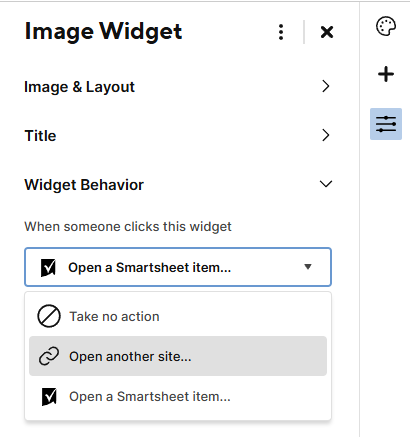Click the chain link icon in list
The height and width of the screenshot is (437, 410).
[49, 356]
